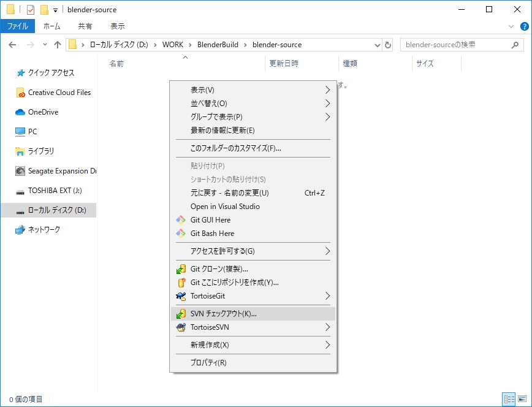Go back with the left arrow button
The height and width of the screenshot is (407, 532).
coord(12,45)
